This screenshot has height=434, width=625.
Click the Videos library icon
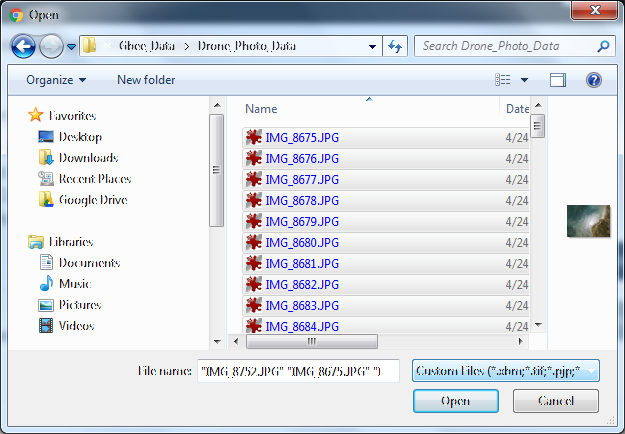(x=46, y=326)
